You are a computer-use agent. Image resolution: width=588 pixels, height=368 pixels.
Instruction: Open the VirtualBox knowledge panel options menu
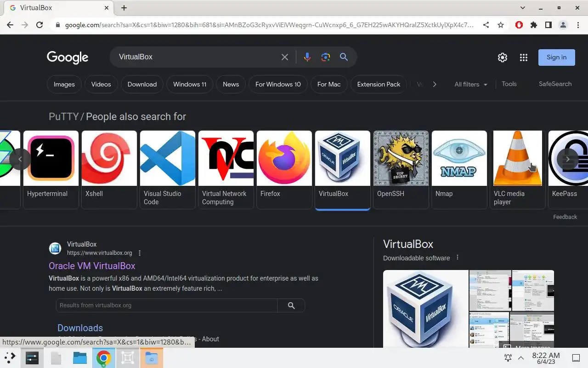point(458,258)
